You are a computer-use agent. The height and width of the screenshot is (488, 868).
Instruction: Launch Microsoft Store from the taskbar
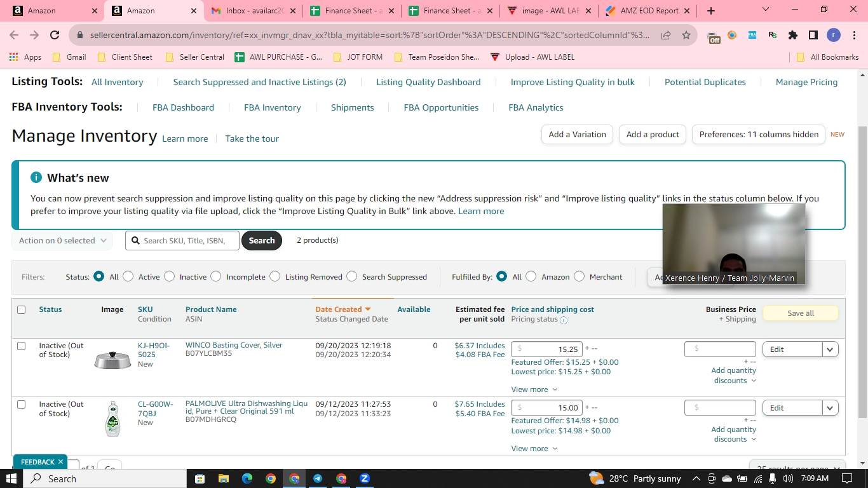(200, 478)
